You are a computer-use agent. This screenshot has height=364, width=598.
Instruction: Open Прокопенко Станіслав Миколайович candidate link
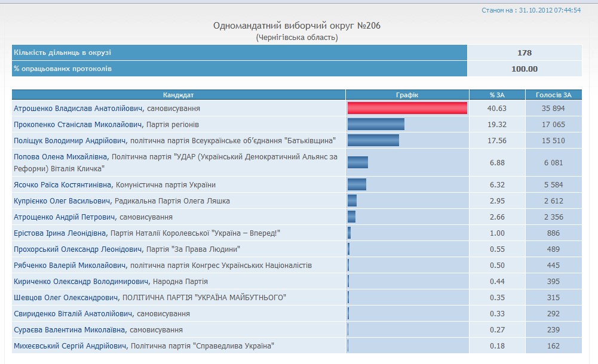(78, 125)
